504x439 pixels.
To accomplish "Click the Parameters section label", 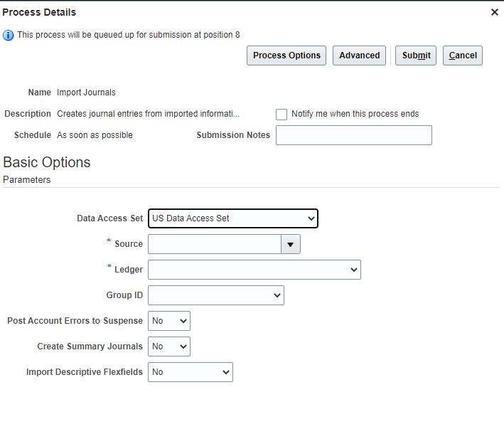I will 27,180.
